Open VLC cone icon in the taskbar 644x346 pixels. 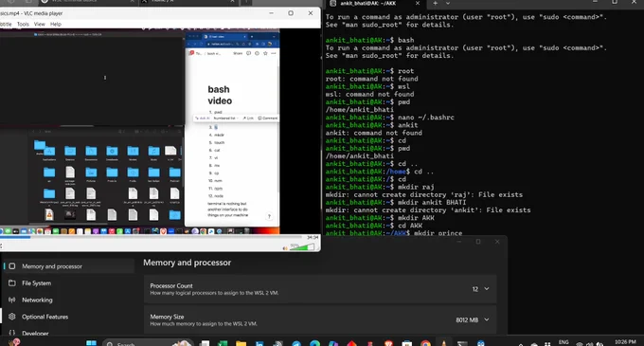click(443, 343)
